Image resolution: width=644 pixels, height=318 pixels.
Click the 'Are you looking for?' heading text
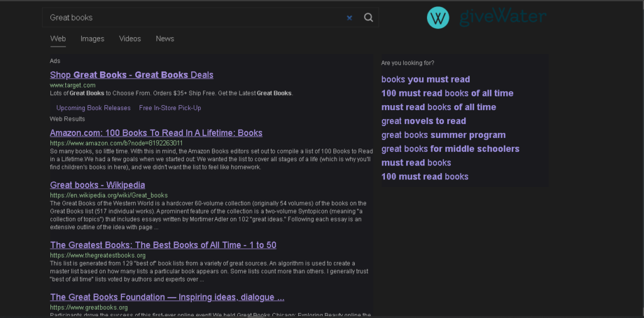408,63
